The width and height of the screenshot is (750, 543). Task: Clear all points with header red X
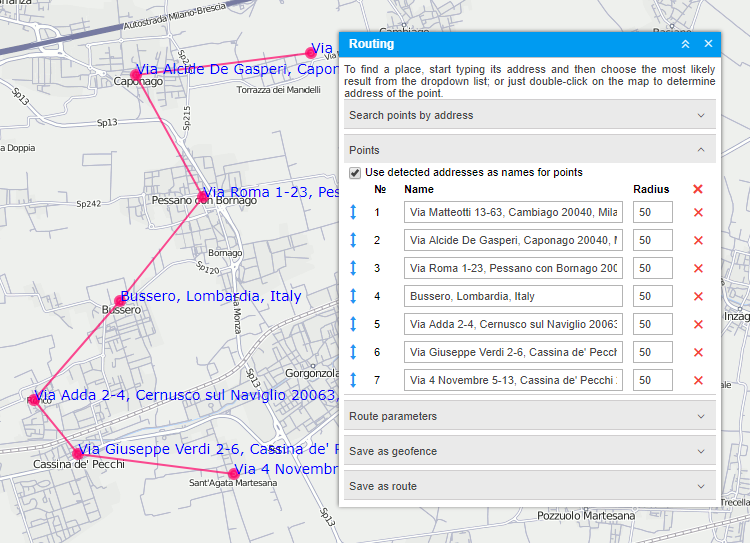tap(698, 189)
